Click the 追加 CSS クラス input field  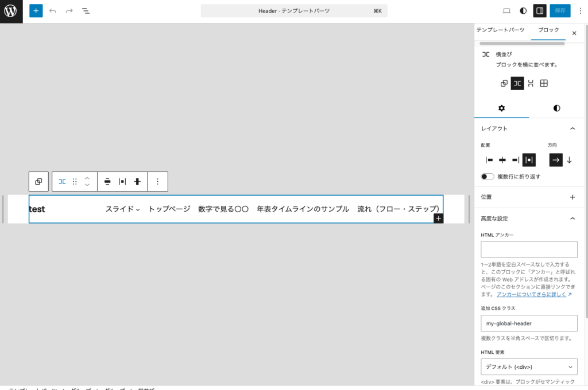(x=529, y=323)
